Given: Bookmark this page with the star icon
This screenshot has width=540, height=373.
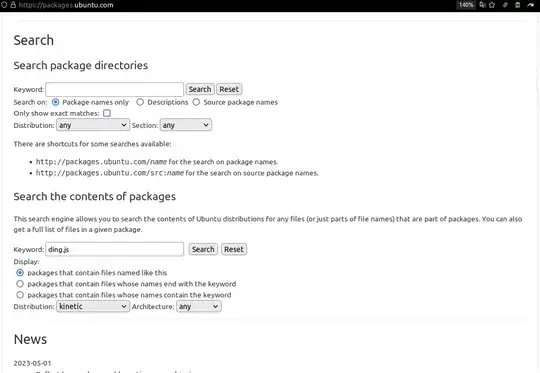Looking at the screenshot, I should pos(492,5).
